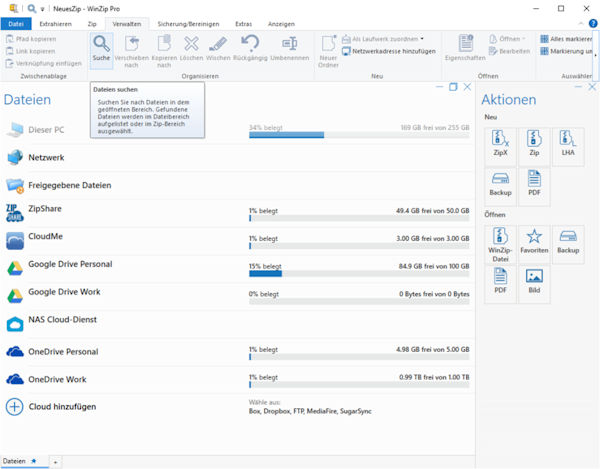Click the Umbenennen rename icon
The image size is (600, 469).
click(x=290, y=49)
